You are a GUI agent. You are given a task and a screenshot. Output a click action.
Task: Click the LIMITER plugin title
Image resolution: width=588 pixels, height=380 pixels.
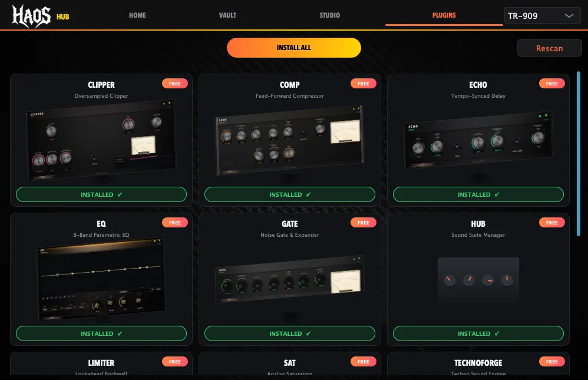click(x=101, y=363)
